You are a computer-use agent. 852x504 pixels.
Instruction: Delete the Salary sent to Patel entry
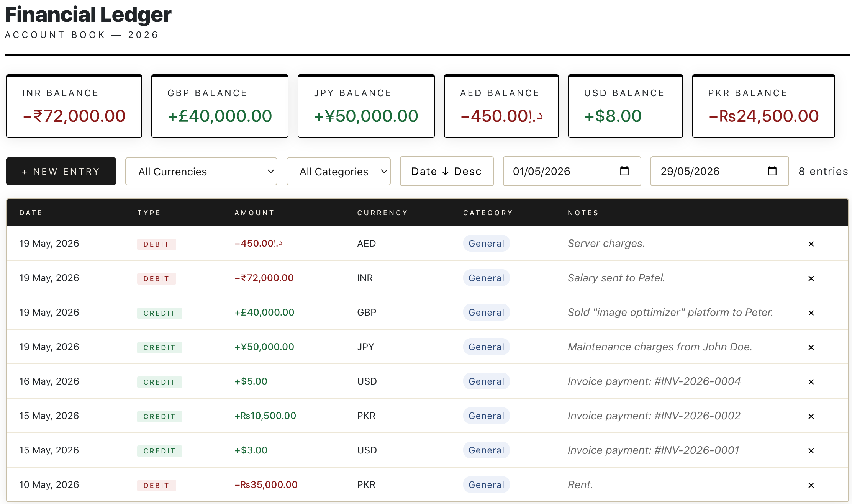coord(811,278)
